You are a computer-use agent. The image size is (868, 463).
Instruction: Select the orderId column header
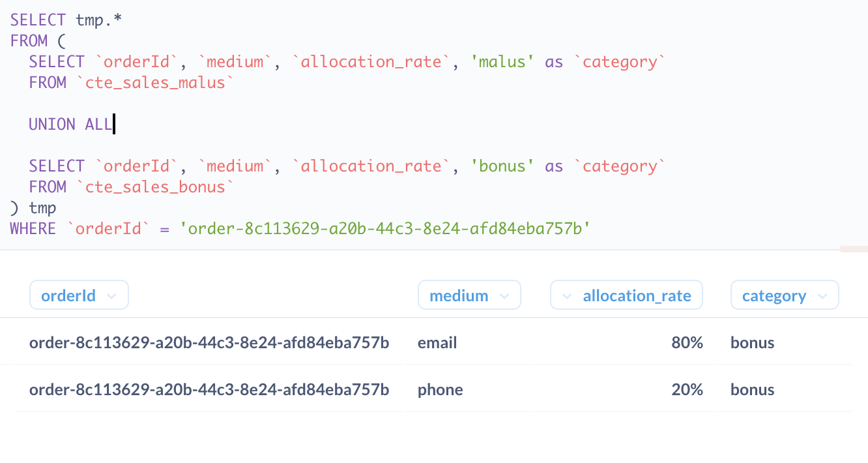tap(68, 295)
